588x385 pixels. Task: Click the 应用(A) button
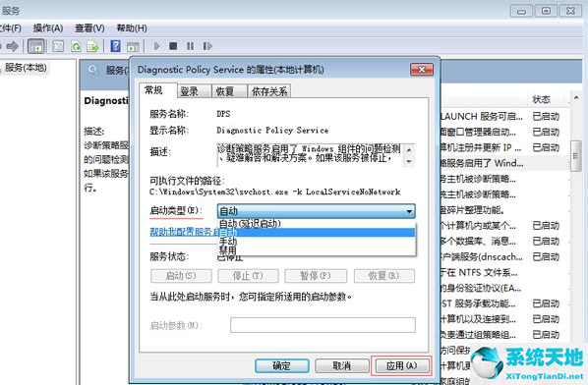[401, 365]
